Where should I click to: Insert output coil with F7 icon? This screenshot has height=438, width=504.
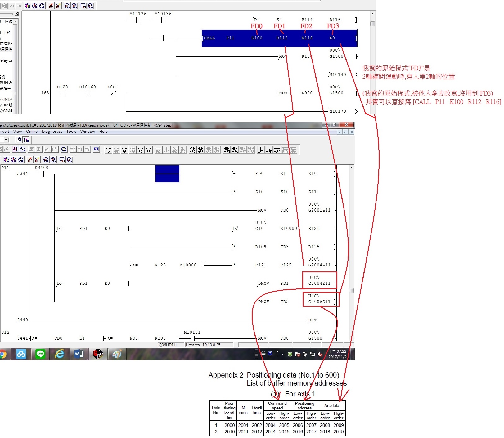pos(140,150)
